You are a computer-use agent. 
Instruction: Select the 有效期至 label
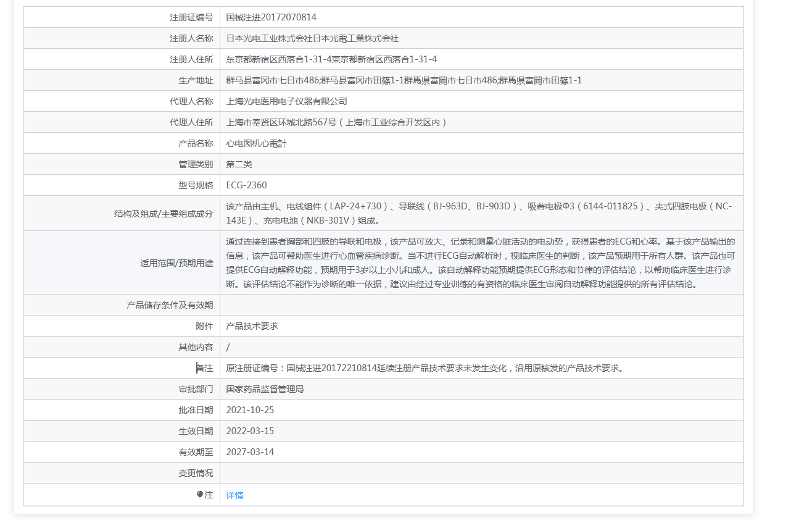click(196, 452)
